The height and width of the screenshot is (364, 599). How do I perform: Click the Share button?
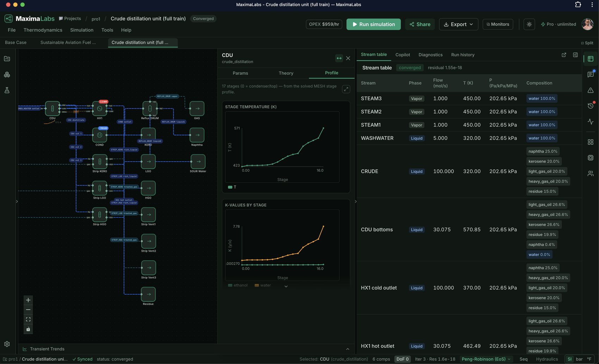point(420,24)
